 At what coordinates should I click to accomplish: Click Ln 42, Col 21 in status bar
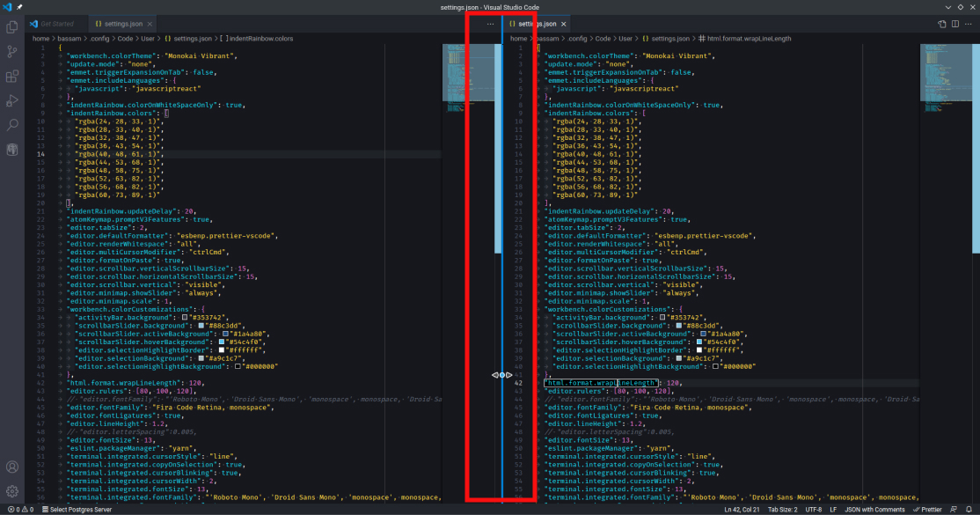click(x=742, y=510)
